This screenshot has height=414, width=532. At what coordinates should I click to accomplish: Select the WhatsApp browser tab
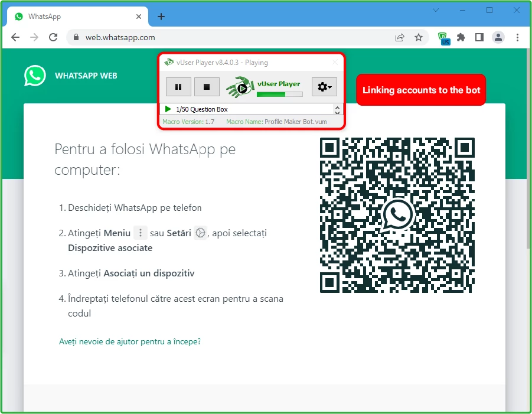[77, 17]
